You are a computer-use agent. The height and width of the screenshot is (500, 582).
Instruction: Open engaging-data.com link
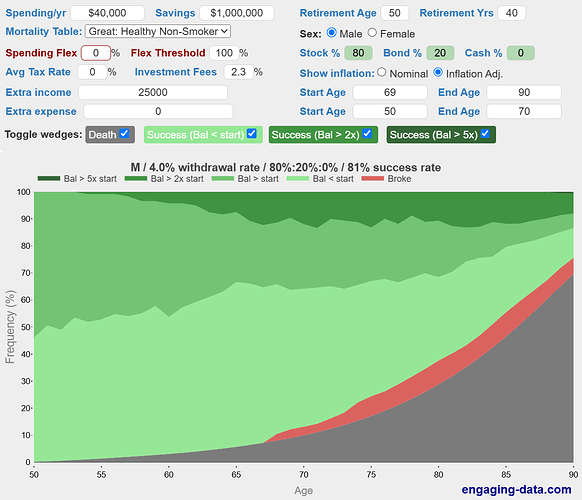click(x=516, y=490)
